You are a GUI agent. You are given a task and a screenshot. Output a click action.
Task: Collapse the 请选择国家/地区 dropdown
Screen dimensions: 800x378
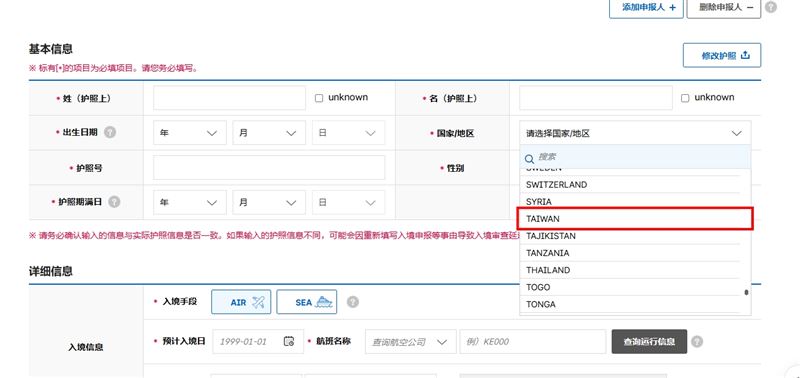(x=635, y=133)
